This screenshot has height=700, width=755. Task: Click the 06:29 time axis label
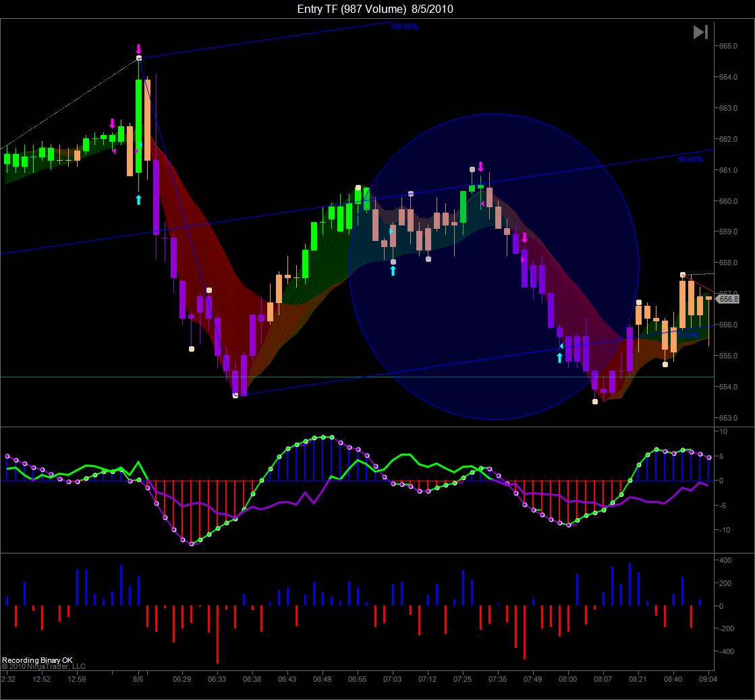pyautogui.click(x=182, y=679)
